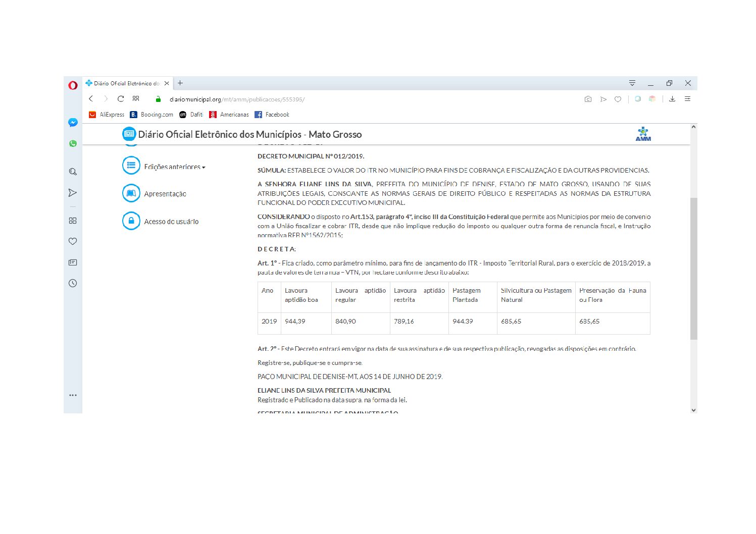Click the address bar URL

(x=237, y=99)
